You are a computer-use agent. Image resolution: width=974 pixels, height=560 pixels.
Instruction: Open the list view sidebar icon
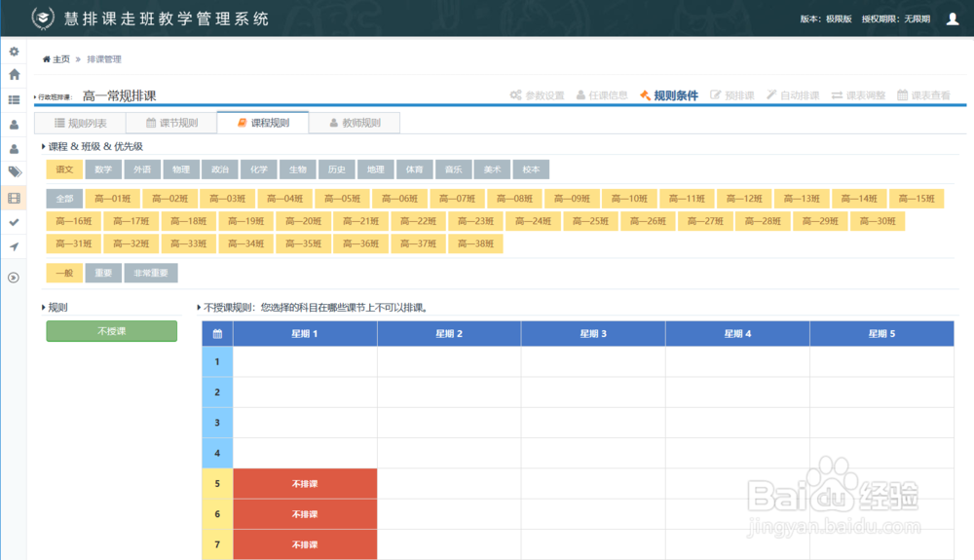pos(14,99)
